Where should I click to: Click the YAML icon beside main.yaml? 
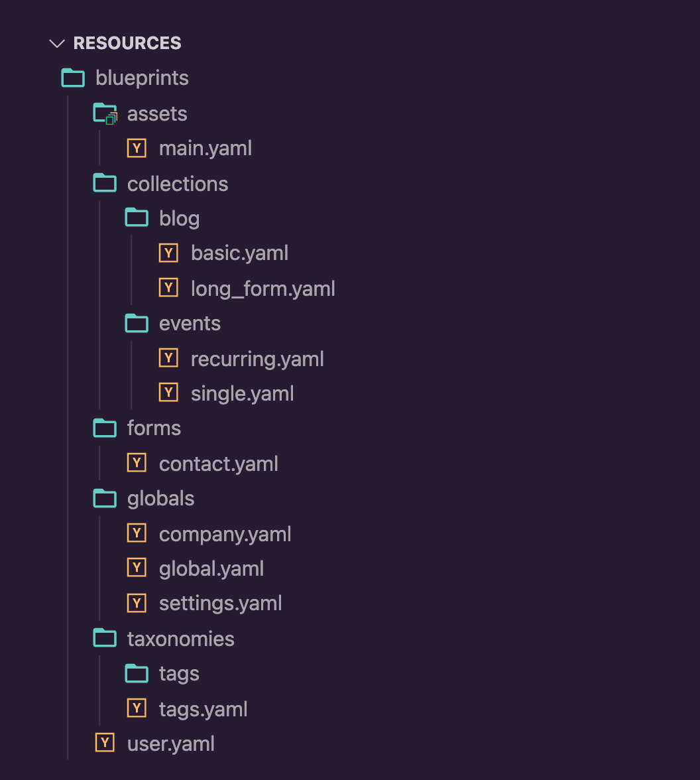tap(137, 148)
